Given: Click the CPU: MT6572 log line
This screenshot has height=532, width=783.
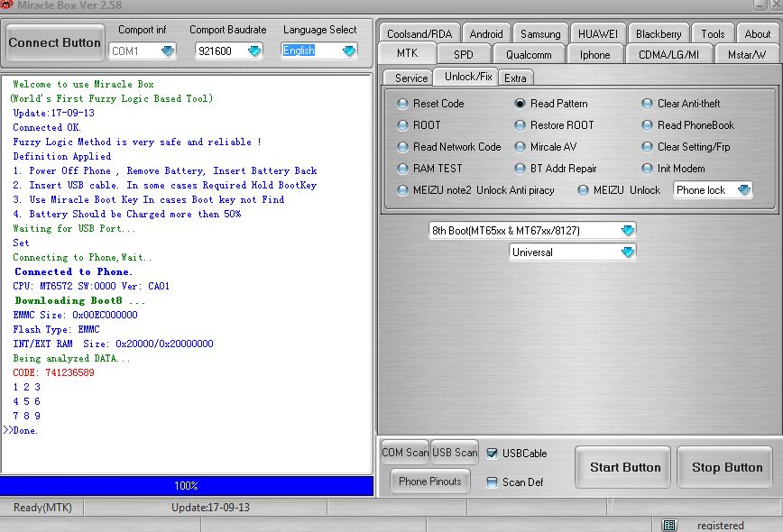Looking at the screenshot, I should click(x=91, y=287).
